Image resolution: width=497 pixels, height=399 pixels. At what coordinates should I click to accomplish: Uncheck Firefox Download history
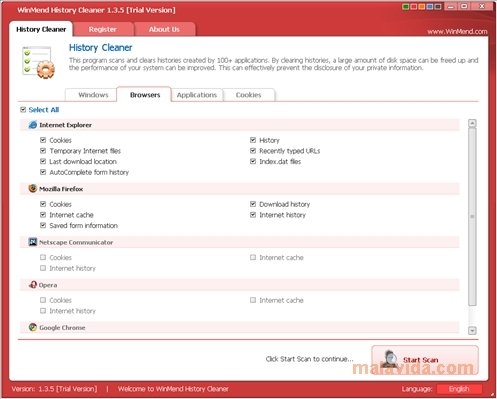click(253, 204)
